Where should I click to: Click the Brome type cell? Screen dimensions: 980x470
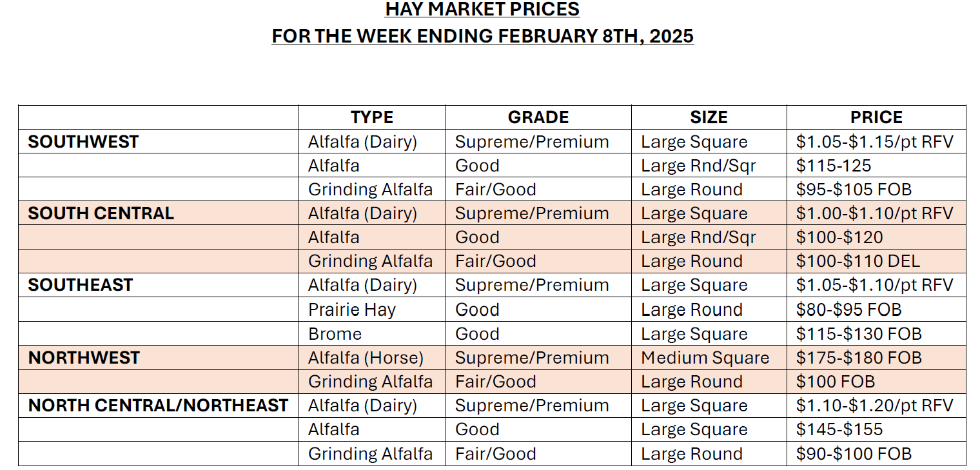tap(335, 334)
